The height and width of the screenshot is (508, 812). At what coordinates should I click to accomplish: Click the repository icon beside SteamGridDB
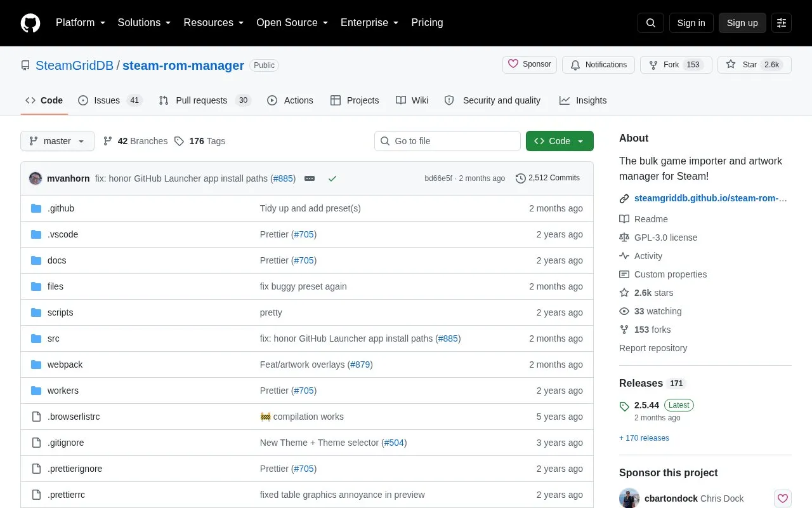(x=25, y=65)
